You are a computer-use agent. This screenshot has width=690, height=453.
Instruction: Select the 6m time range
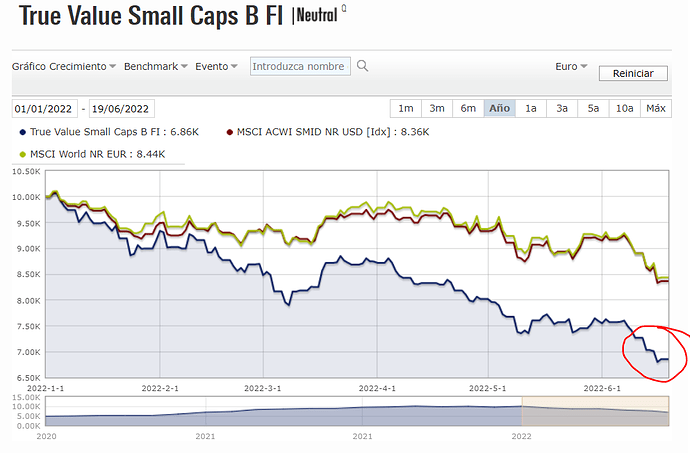pos(468,108)
